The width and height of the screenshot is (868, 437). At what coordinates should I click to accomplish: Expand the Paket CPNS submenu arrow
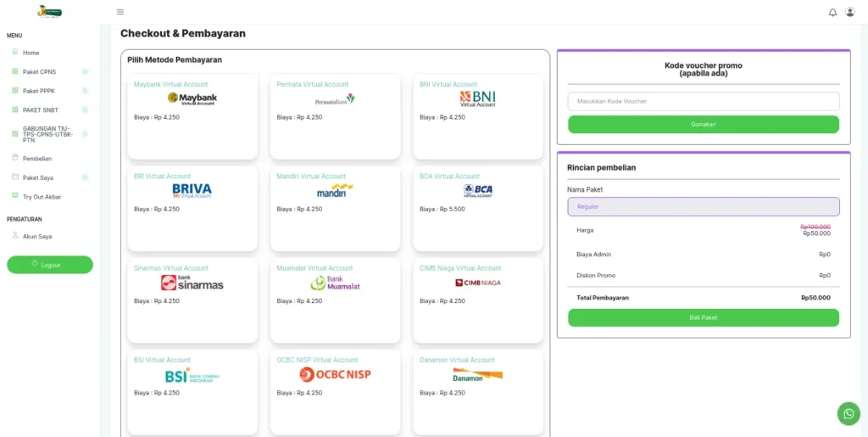tap(85, 71)
